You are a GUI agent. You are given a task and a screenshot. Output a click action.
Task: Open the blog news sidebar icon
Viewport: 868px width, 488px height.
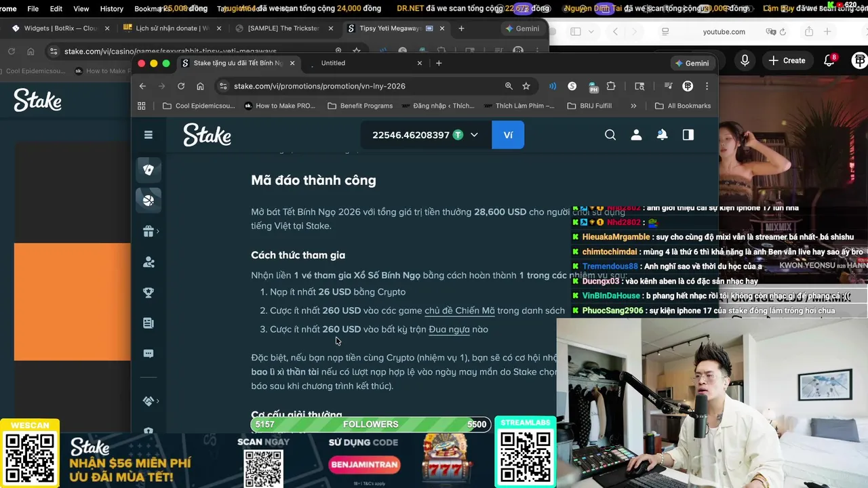pos(149,323)
